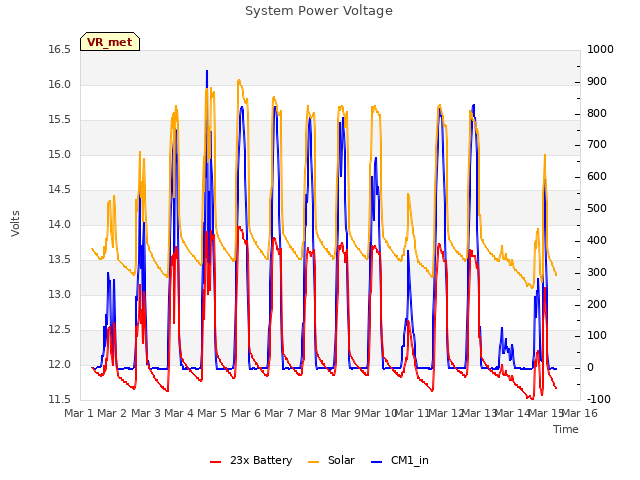Click the 1000 right axis value
The image size is (640, 480).
pos(600,49)
